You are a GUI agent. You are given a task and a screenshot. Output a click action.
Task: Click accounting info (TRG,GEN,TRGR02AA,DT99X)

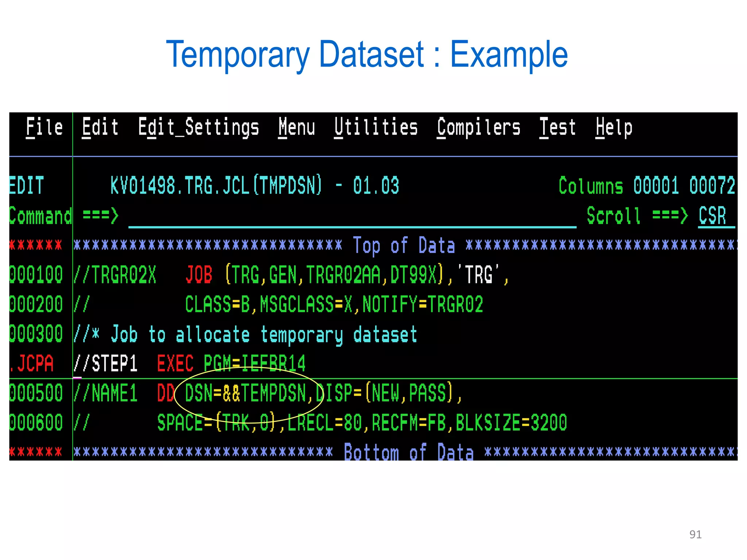tap(334, 275)
